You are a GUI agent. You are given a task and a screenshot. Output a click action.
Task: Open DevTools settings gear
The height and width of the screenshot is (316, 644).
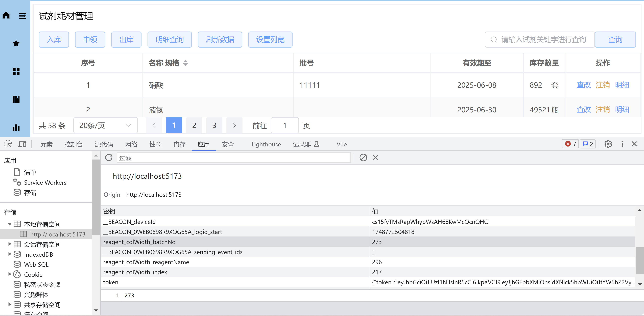[608, 144]
